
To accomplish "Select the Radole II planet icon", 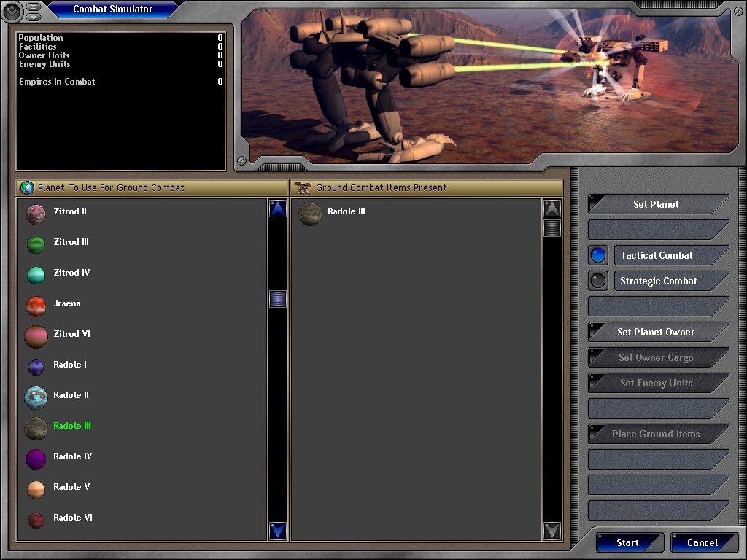I will [36, 397].
